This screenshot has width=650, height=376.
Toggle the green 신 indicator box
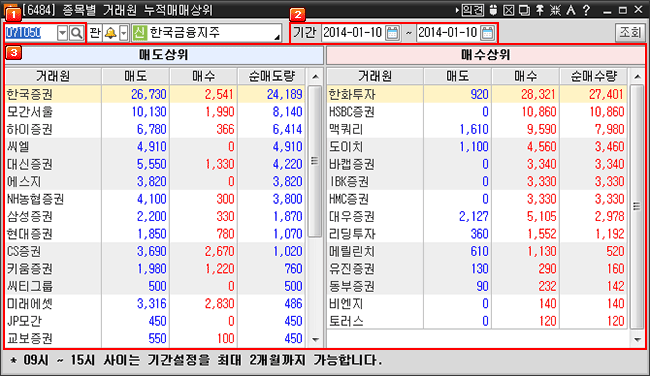point(140,33)
